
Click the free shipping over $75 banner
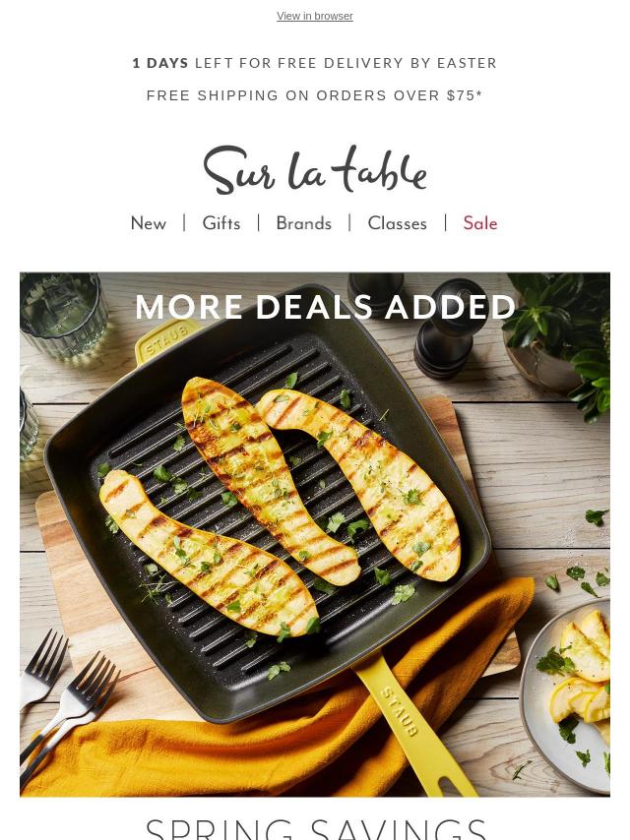pyautogui.click(x=315, y=95)
